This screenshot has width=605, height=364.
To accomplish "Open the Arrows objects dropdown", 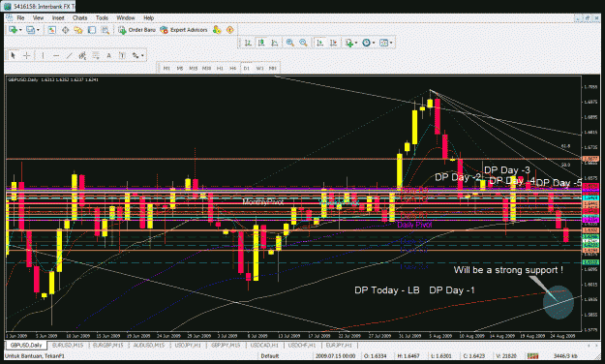I will coord(137,55).
